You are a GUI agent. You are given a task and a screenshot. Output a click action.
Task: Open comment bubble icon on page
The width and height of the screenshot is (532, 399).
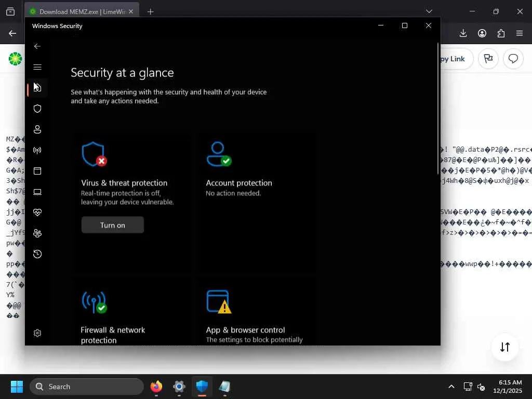point(513,59)
